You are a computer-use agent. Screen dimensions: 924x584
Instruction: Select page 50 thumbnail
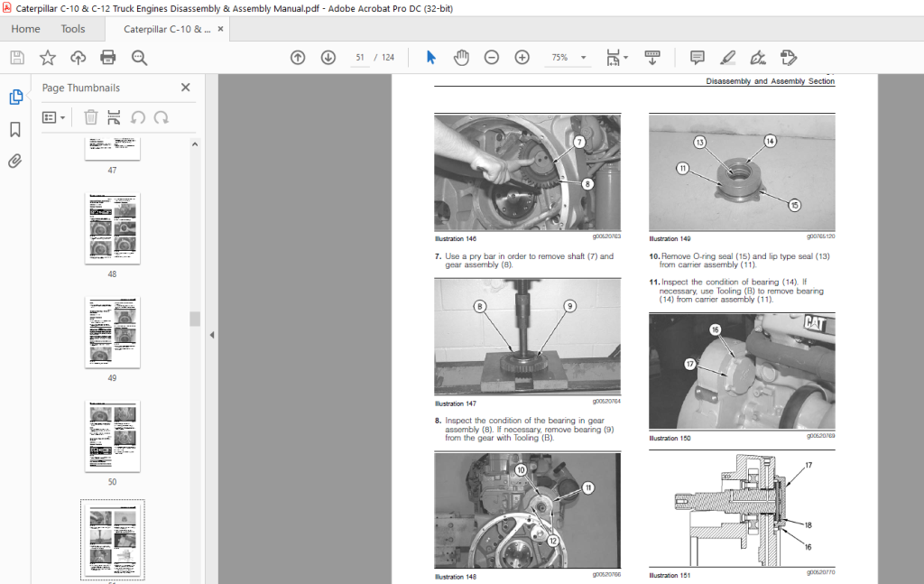[113, 436]
